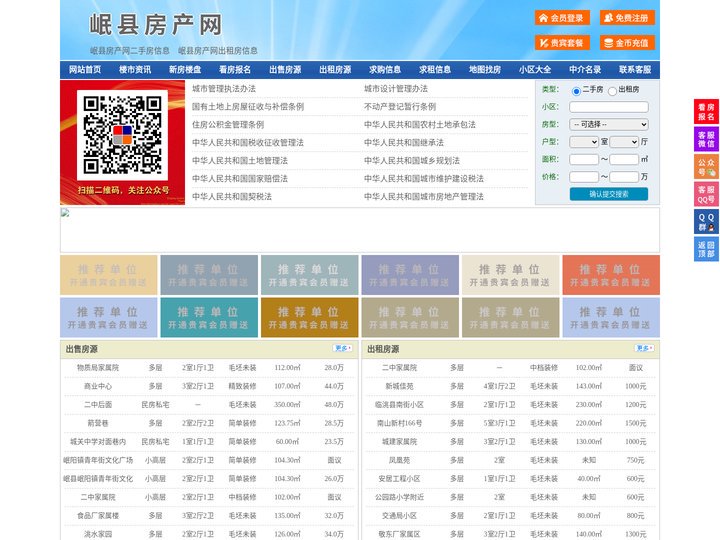Image resolution: width=720 pixels, height=540 pixels.
Task: Open the 交通局小区 rental listing
Action: pos(399,516)
